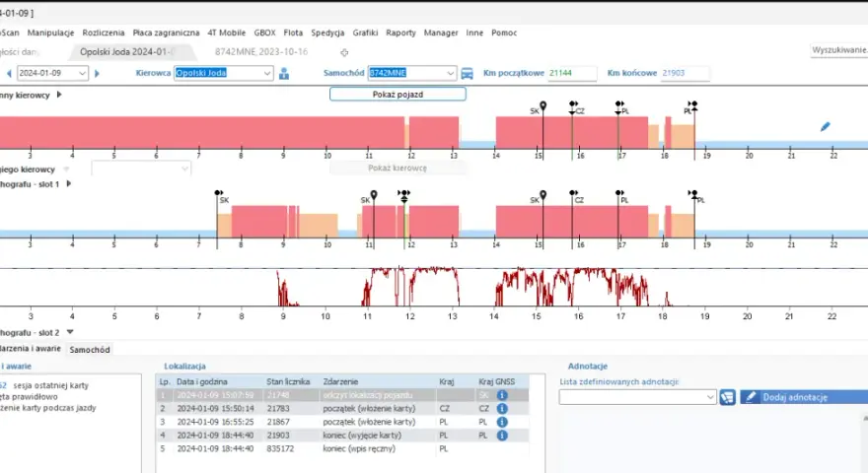This screenshot has height=473, width=868.
Task: Click the plus icon to add new tab
Action: pos(344,52)
